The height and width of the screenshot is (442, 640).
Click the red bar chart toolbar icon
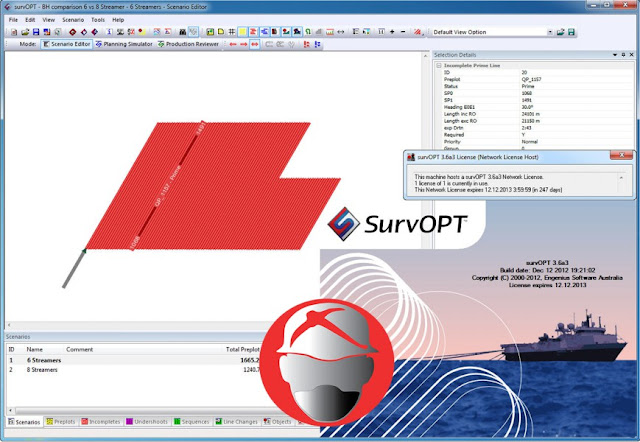[x=330, y=32]
